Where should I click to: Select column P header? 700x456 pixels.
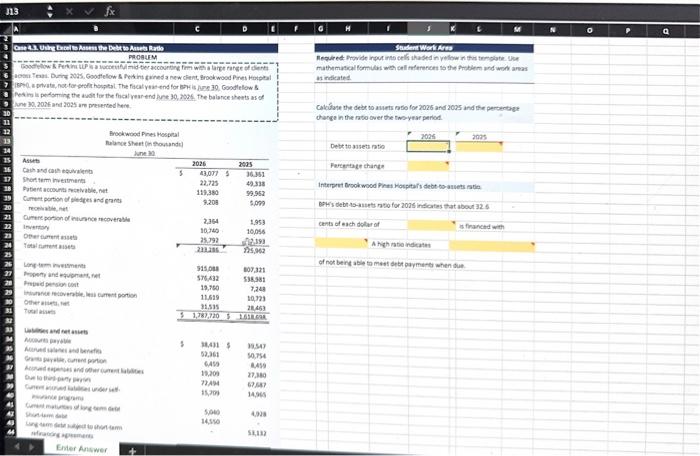click(628, 30)
